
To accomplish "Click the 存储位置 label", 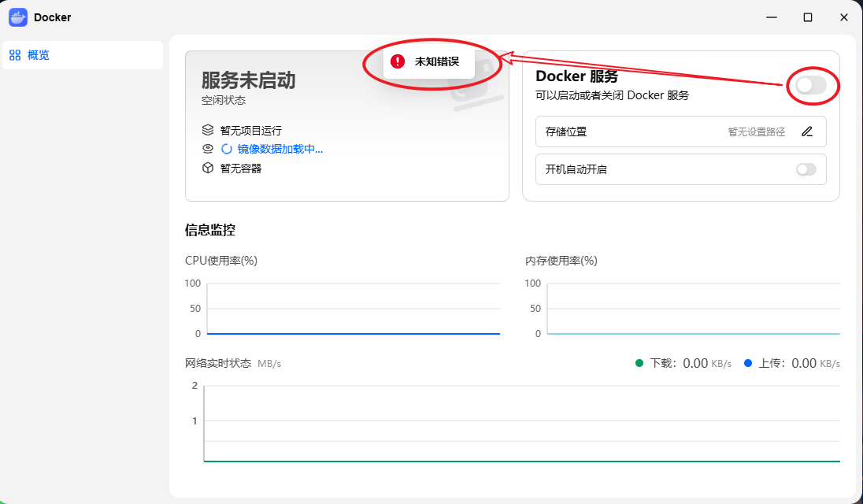I will (x=566, y=132).
